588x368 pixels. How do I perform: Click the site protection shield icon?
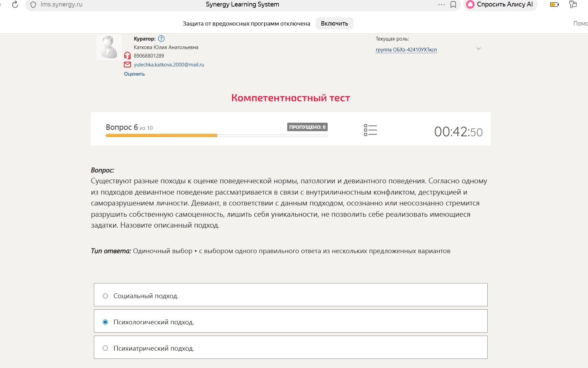pyautogui.click(x=33, y=5)
